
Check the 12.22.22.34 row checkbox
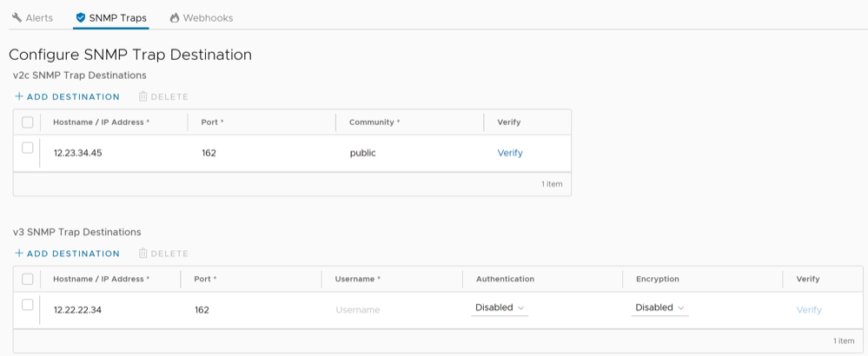28,305
